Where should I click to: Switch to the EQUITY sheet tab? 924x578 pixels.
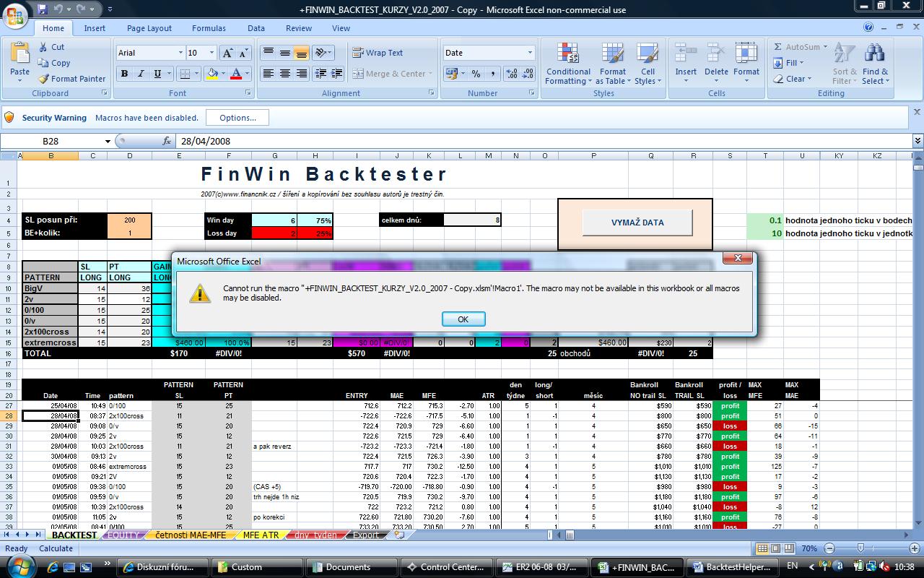click(x=124, y=535)
